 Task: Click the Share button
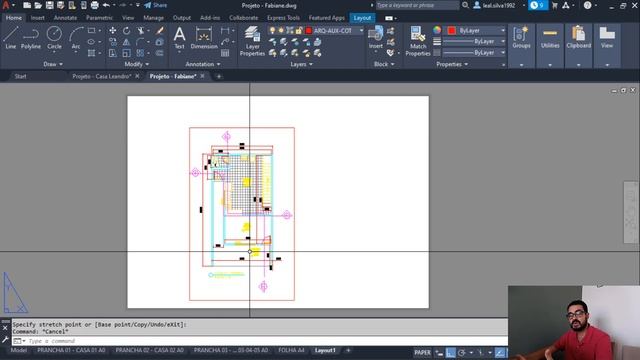point(156,5)
